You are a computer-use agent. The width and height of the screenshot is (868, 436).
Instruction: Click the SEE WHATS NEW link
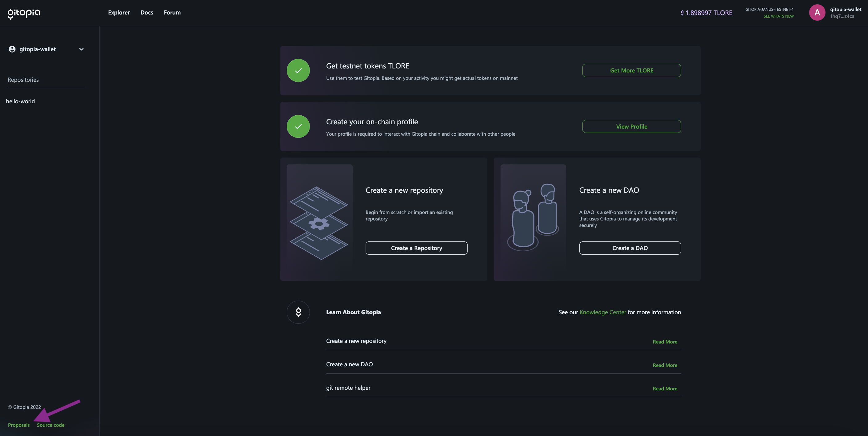(778, 16)
